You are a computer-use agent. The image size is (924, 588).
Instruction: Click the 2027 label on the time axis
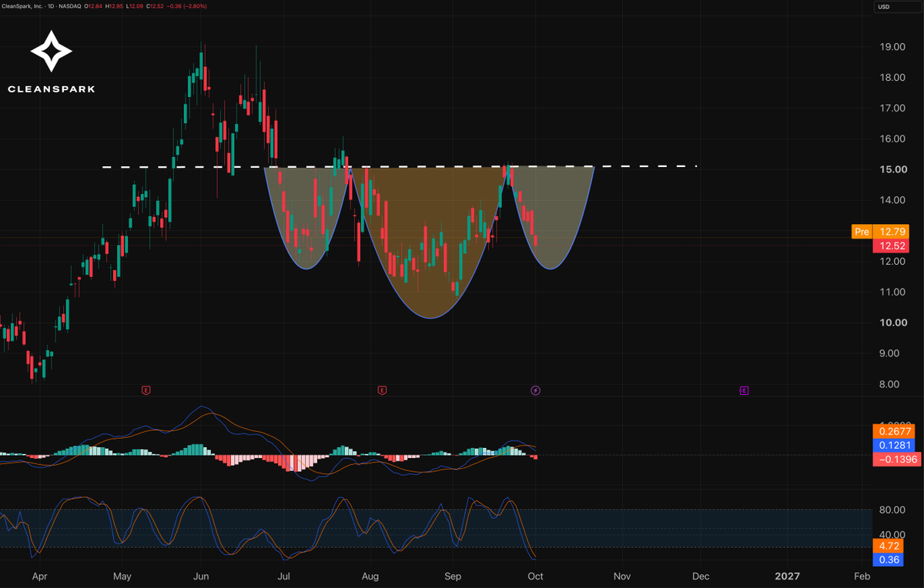point(787,576)
